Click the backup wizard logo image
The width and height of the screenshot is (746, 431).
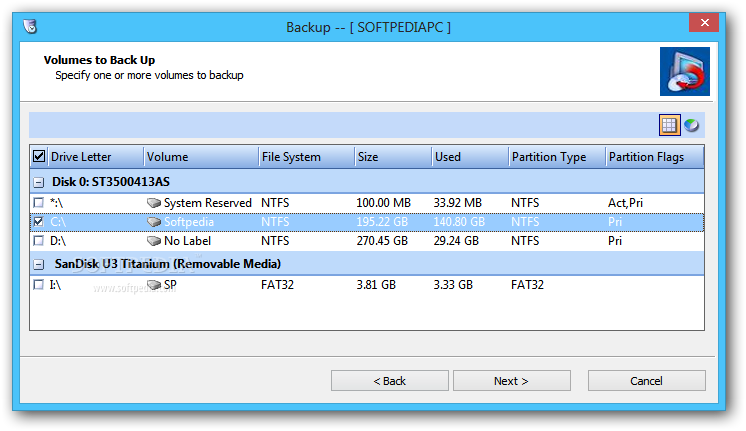pos(683,71)
